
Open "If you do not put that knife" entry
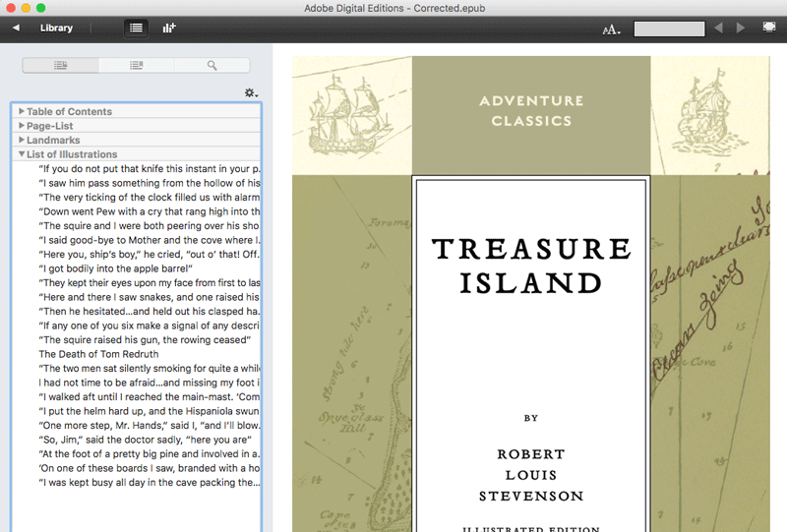(x=150, y=168)
